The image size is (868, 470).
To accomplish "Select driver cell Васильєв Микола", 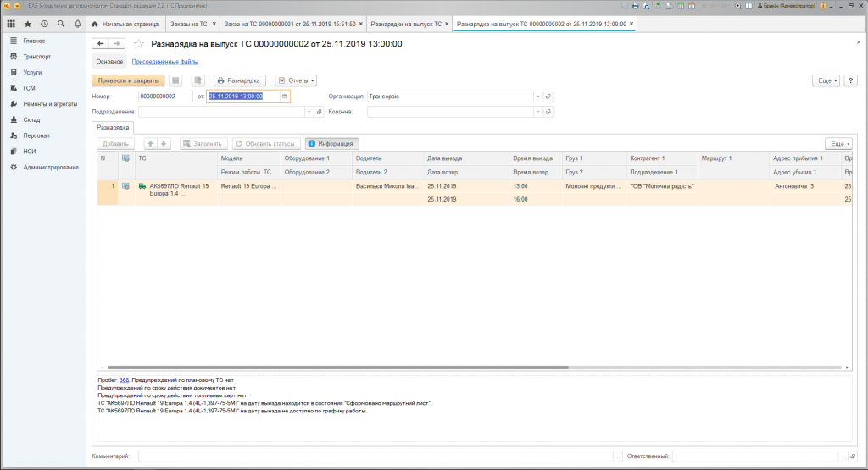I will (387, 186).
